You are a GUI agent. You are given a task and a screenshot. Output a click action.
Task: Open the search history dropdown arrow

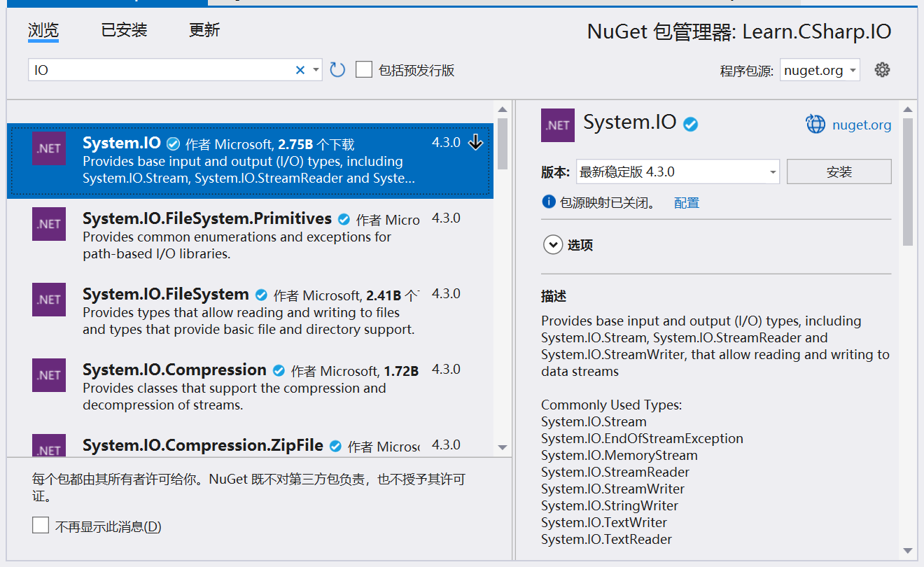pos(316,69)
